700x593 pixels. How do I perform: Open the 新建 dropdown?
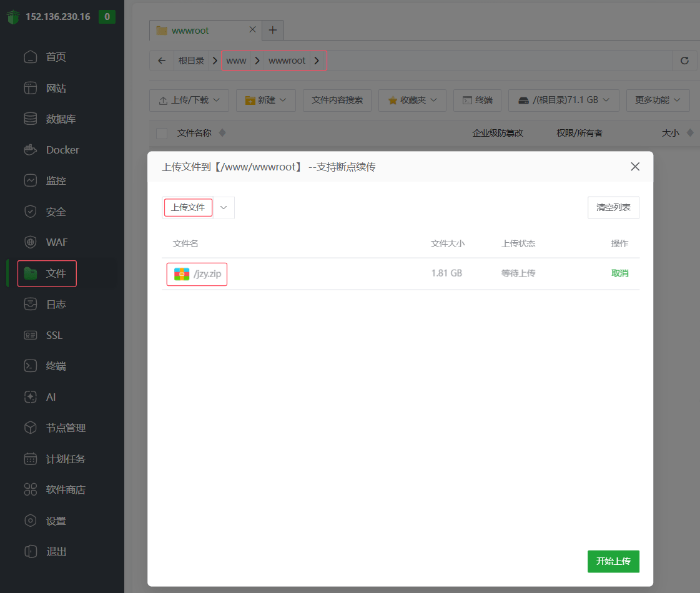[266, 100]
